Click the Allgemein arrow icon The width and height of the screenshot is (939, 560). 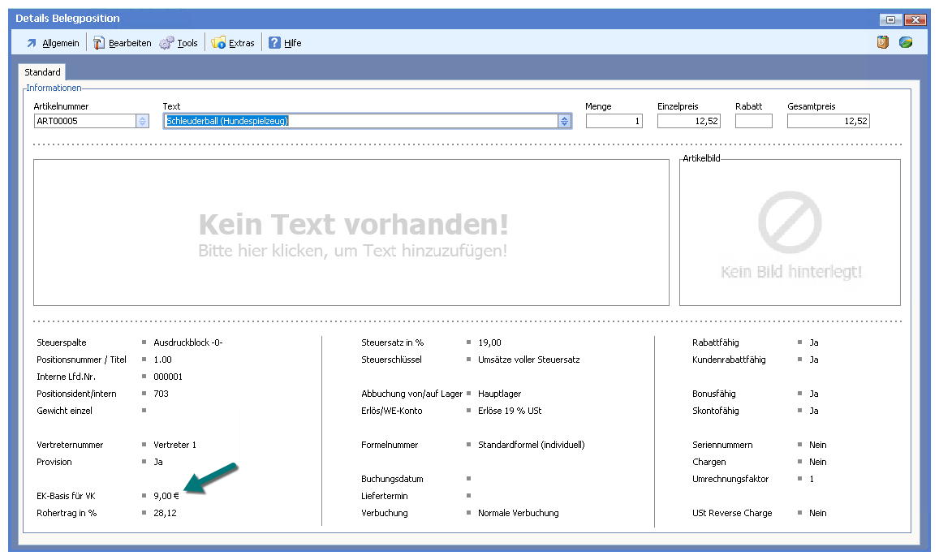(32, 43)
